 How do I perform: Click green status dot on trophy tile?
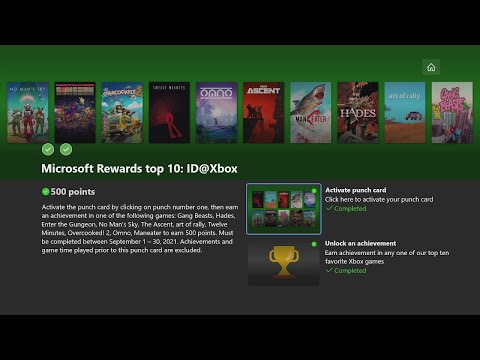[x=314, y=244]
